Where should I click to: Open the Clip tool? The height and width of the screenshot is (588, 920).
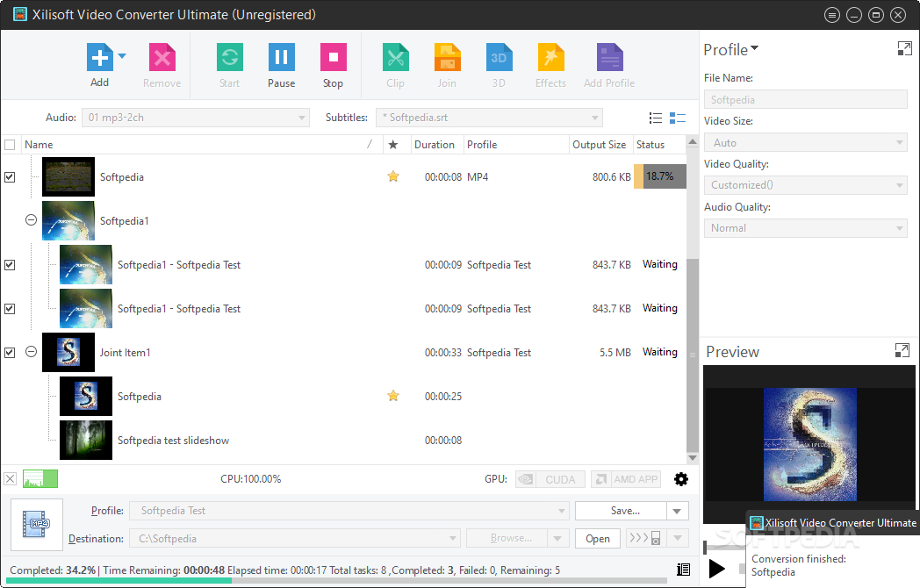pos(395,57)
